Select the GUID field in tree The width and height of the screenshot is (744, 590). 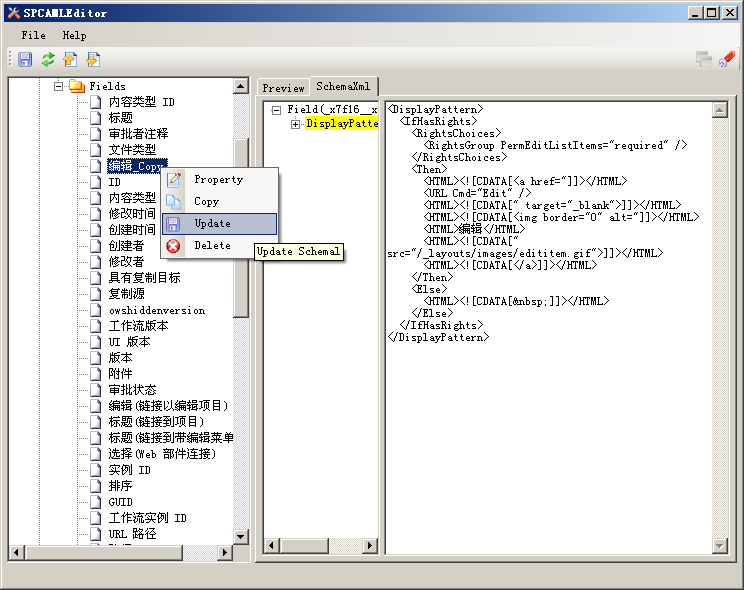[120, 502]
